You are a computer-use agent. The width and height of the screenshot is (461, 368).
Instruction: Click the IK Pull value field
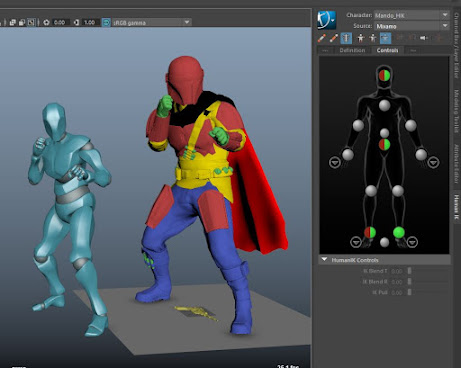(x=397, y=293)
